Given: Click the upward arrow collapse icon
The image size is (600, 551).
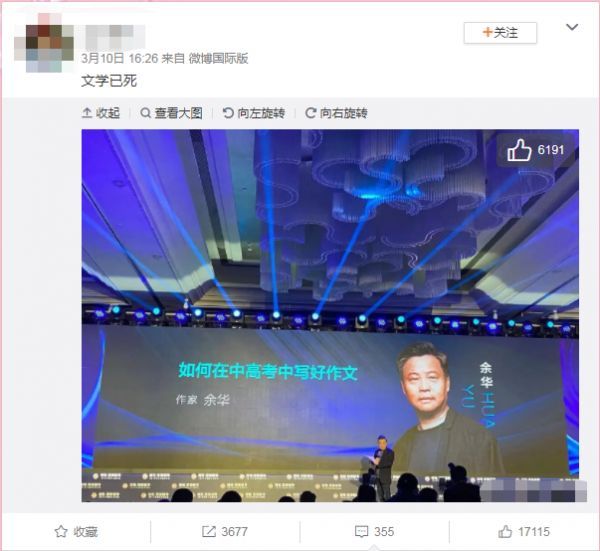Looking at the screenshot, I should (x=87, y=113).
